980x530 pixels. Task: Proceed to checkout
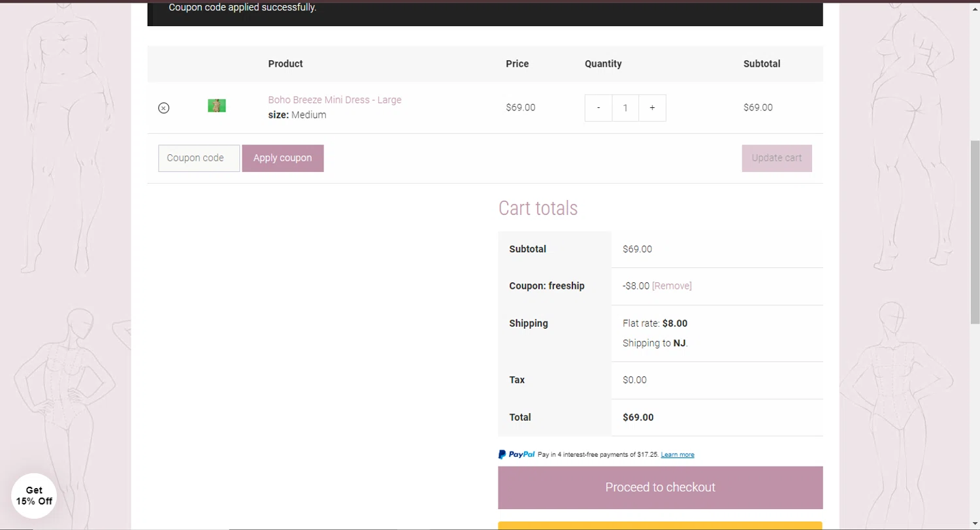tap(660, 488)
